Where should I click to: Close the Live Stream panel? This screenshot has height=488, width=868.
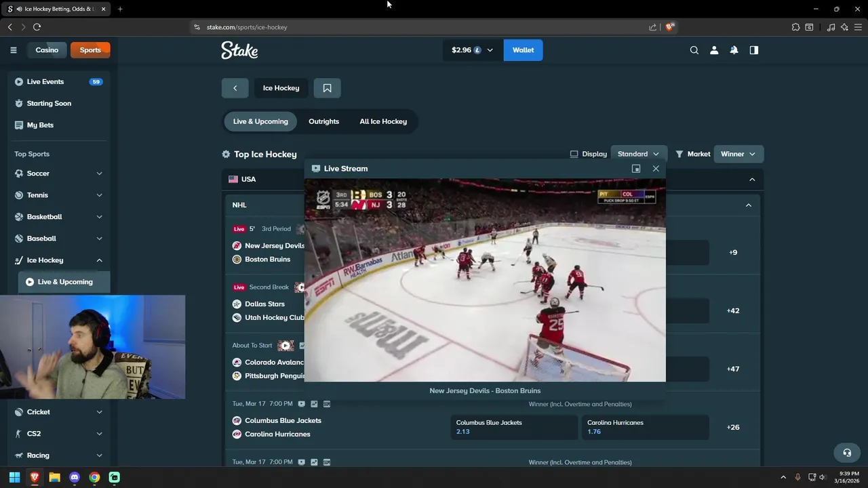(656, 169)
